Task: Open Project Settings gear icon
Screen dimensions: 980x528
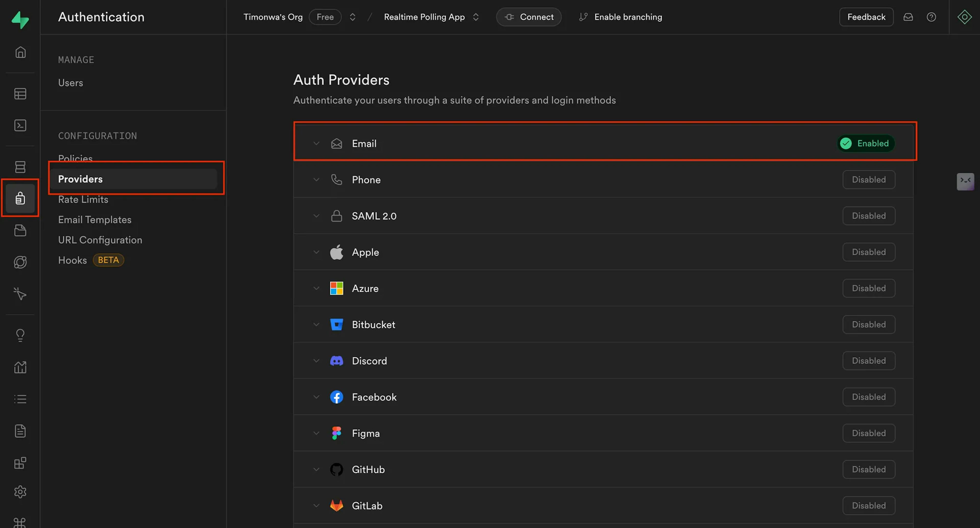Action: (20, 492)
